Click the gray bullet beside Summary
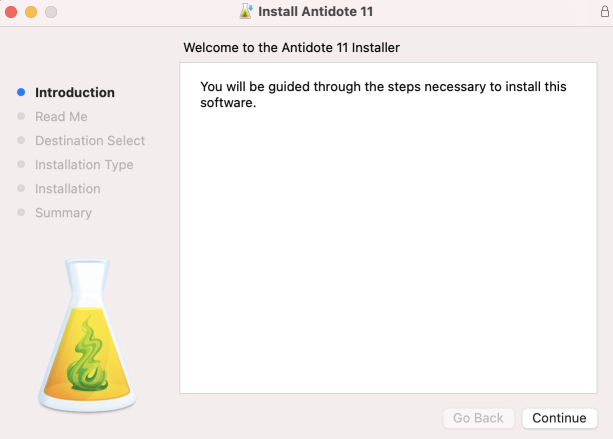 [x=21, y=213]
